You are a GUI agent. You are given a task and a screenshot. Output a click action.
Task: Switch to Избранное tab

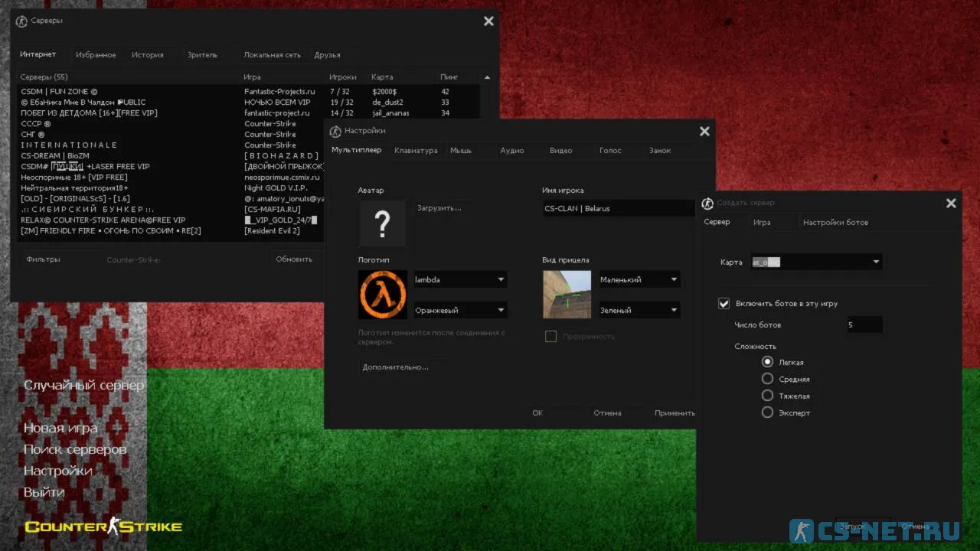96,55
